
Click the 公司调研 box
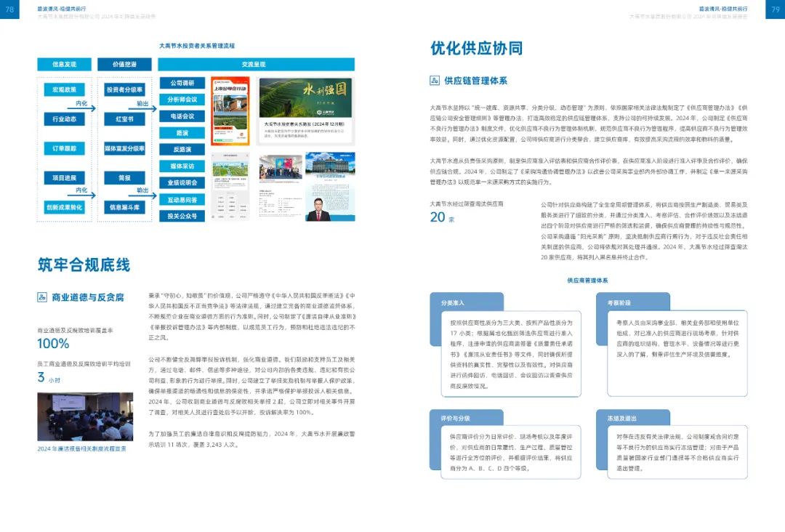[x=182, y=83]
